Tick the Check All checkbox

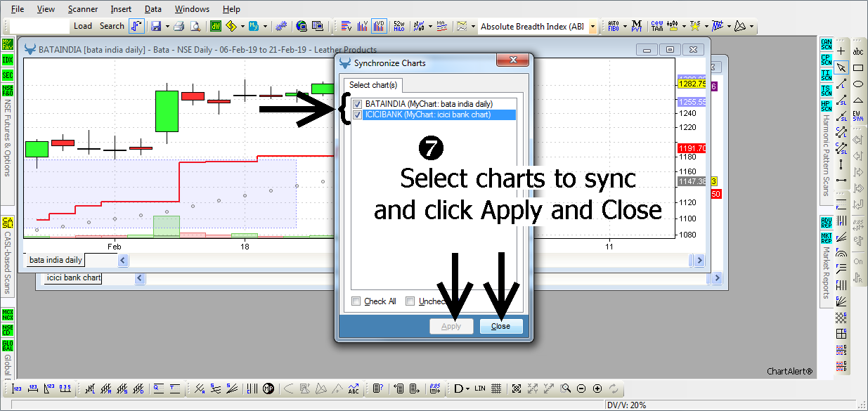[x=356, y=301]
